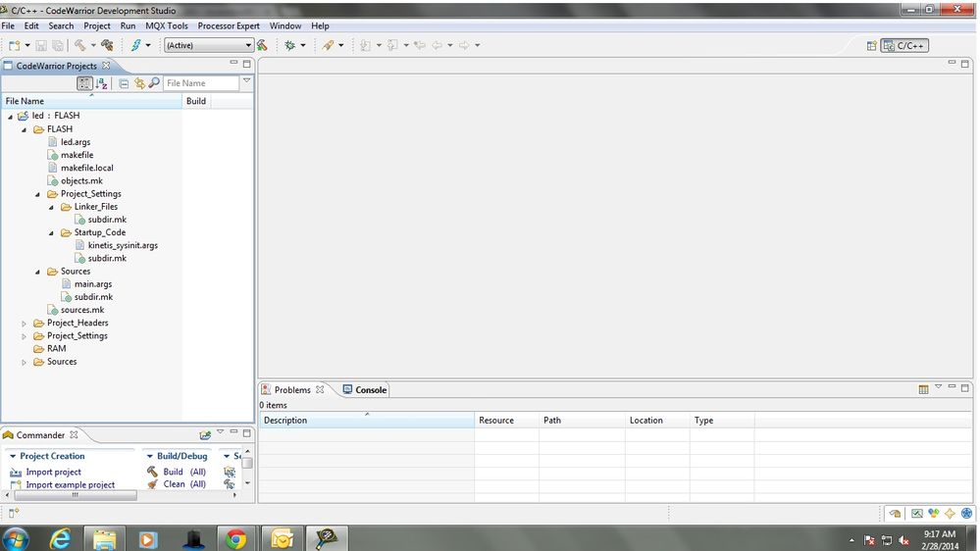Screen dimensions: 980x551
Task: Click the chart icon in bottom-right trim
Action: pos(916,514)
